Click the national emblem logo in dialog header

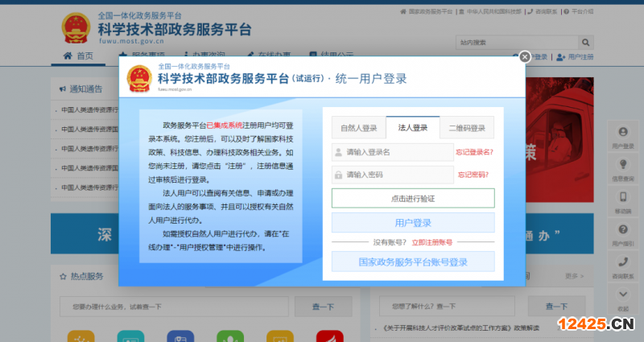point(139,78)
